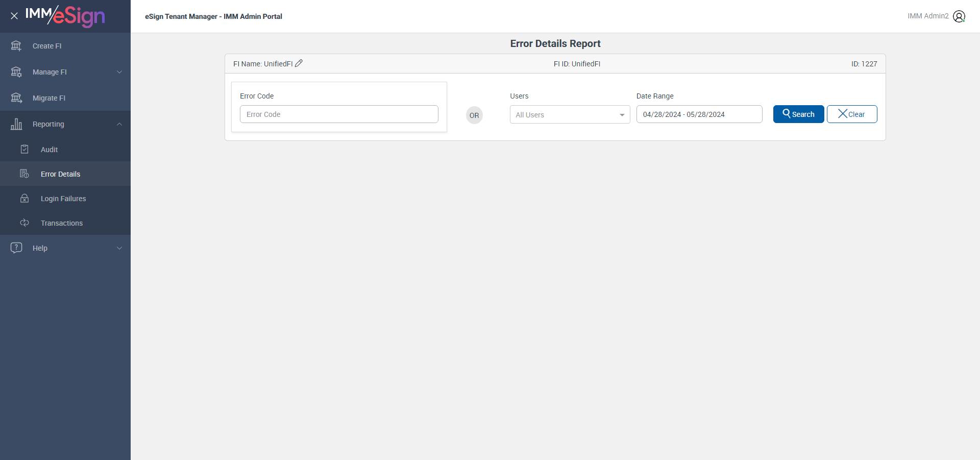Viewport: 980px width, 460px height.
Task: Close the sidebar with the X icon
Action: click(14, 16)
